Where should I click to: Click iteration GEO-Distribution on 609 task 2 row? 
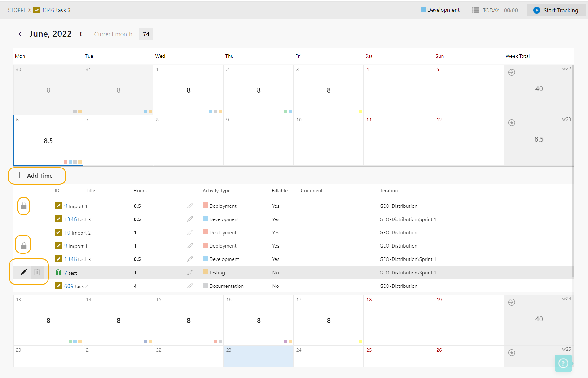(x=398, y=286)
